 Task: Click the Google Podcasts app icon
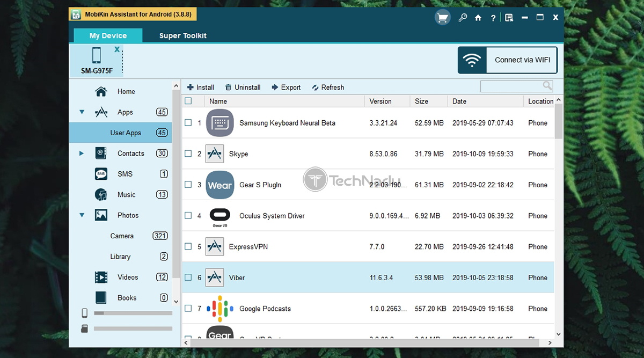tap(220, 309)
